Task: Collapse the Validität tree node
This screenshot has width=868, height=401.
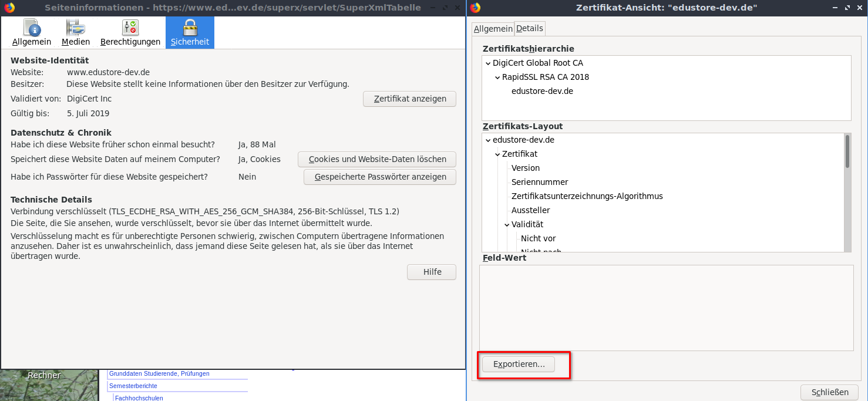Action: 507,224
